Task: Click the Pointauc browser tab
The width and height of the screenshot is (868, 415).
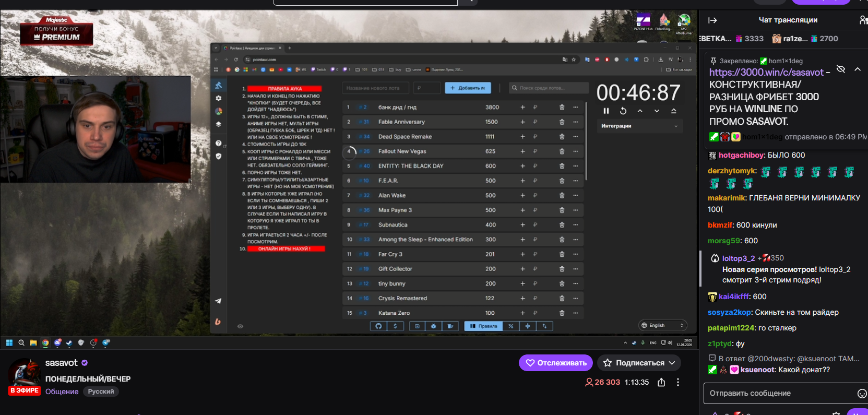Action: [253, 48]
